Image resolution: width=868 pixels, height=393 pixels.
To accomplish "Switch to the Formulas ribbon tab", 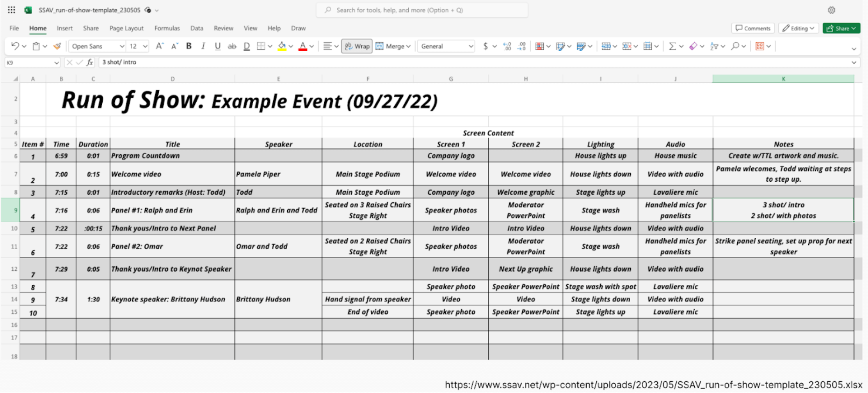I will point(167,28).
